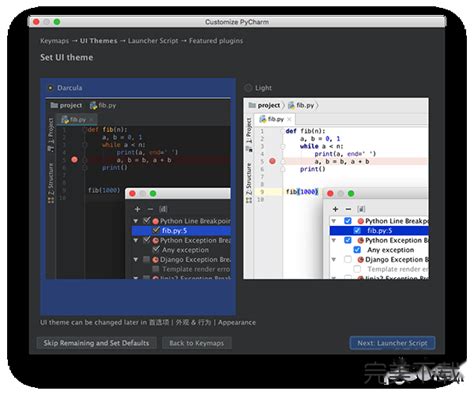The width and height of the screenshot is (474, 395).
Task: Select fib.py:5 row in Darcula preview
Action: [x=181, y=231]
